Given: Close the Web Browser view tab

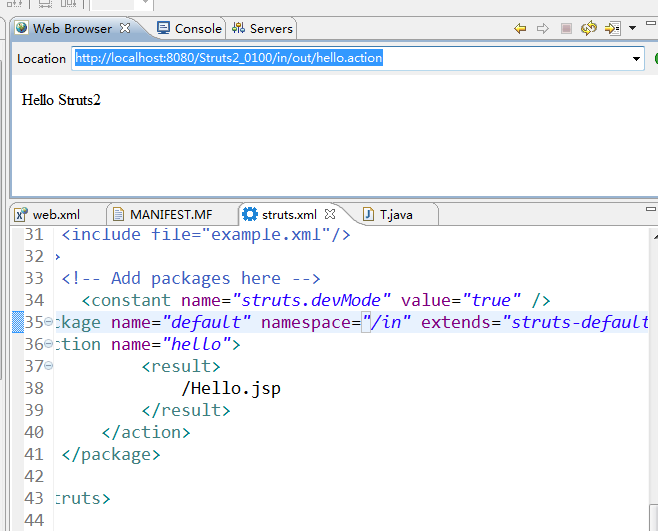Looking at the screenshot, I should pos(125,28).
